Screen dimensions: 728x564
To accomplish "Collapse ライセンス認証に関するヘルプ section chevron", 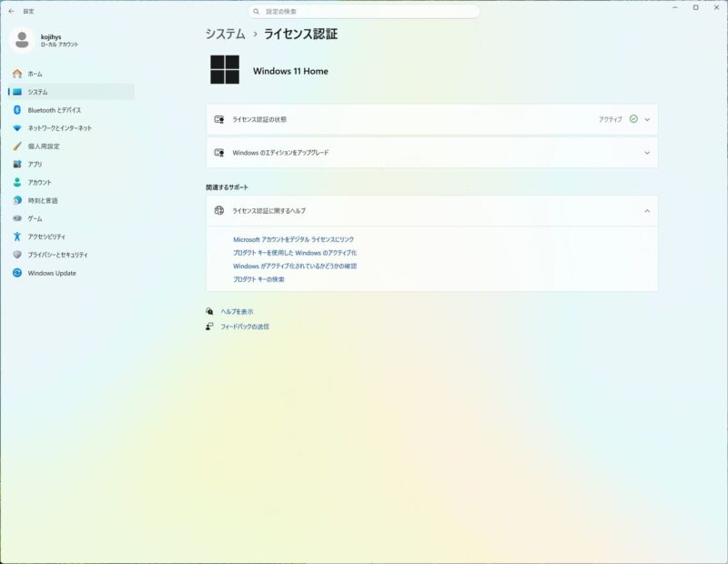I will click(x=647, y=211).
